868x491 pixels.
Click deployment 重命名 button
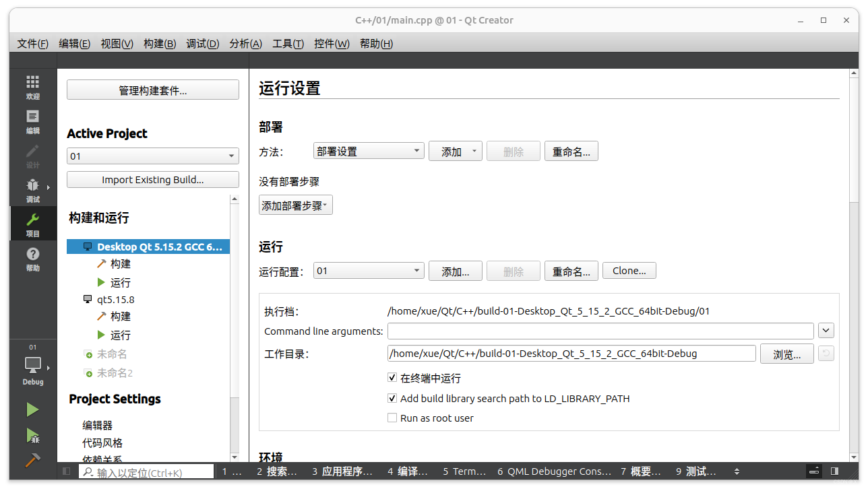coord(571,152)
